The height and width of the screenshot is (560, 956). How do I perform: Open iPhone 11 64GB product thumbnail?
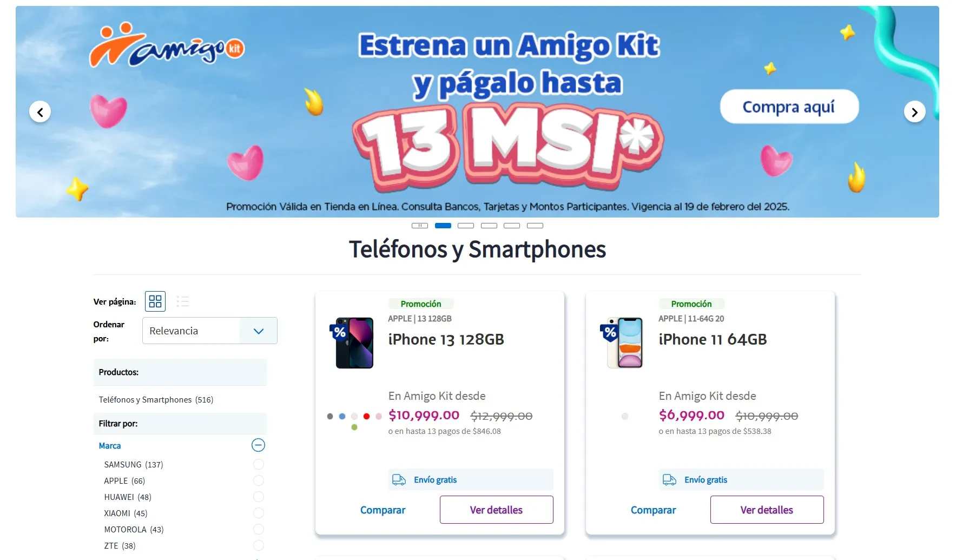pos(625,343)
